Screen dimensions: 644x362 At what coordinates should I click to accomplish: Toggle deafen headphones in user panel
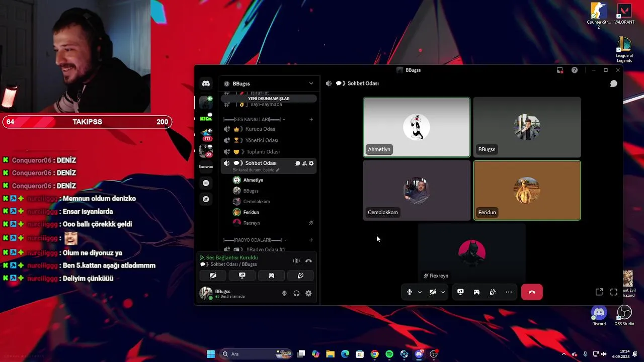click(x=296, y=294)
